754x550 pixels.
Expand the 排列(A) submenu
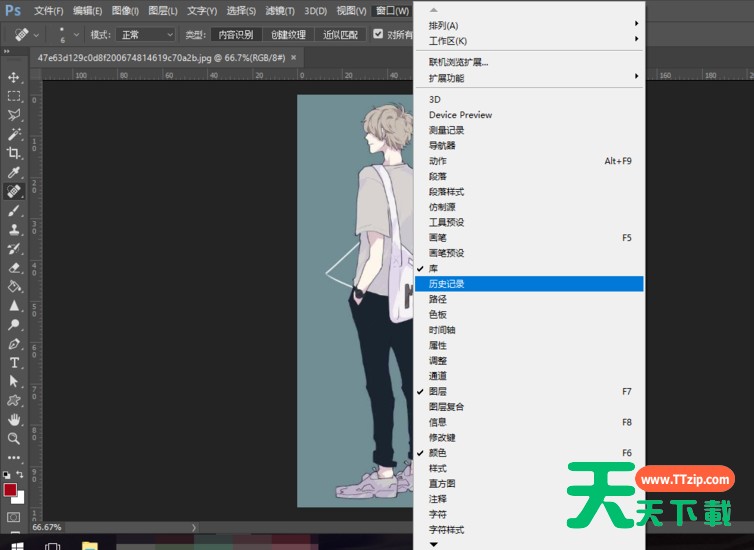[529, 25]
